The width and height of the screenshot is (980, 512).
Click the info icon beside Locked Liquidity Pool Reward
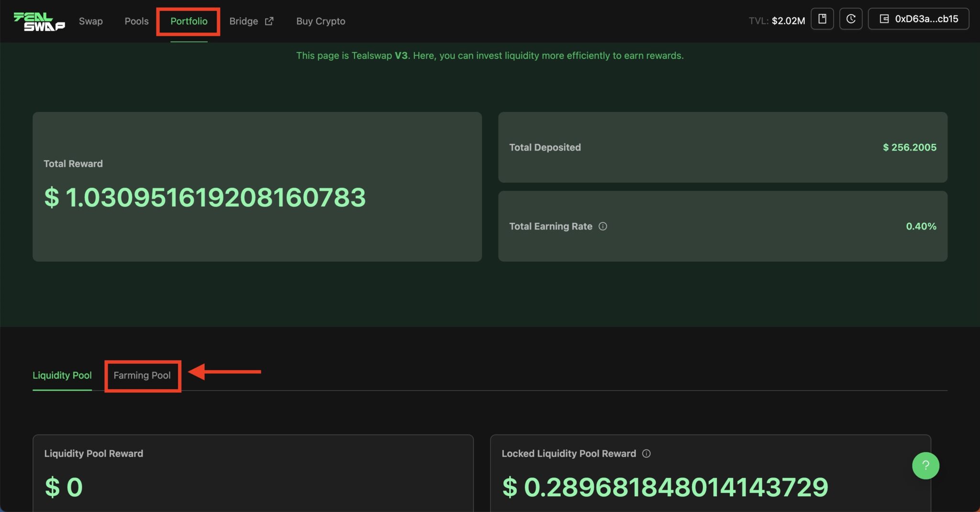click(x=646, y=454)
